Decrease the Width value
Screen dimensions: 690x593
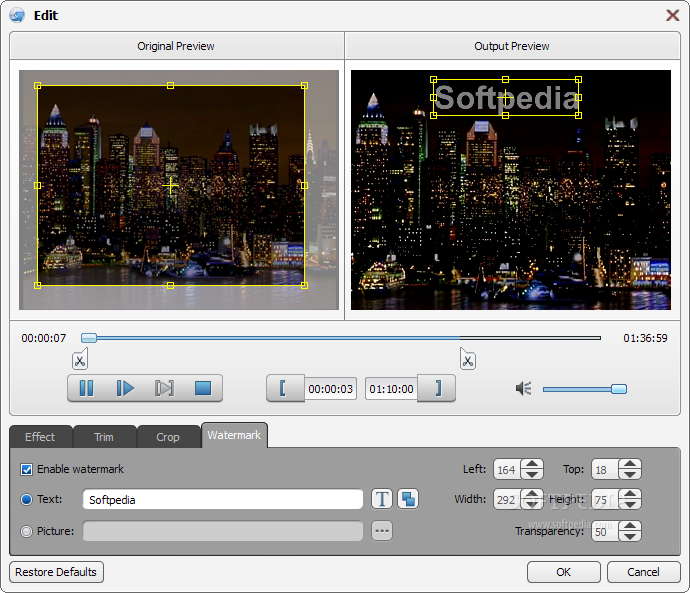(532, 505)
